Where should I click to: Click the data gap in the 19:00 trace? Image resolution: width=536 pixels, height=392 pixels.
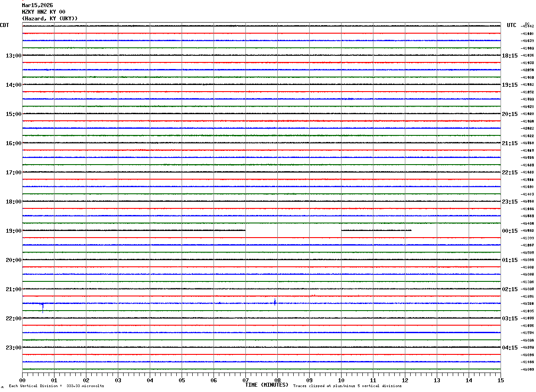coord(293,231)
